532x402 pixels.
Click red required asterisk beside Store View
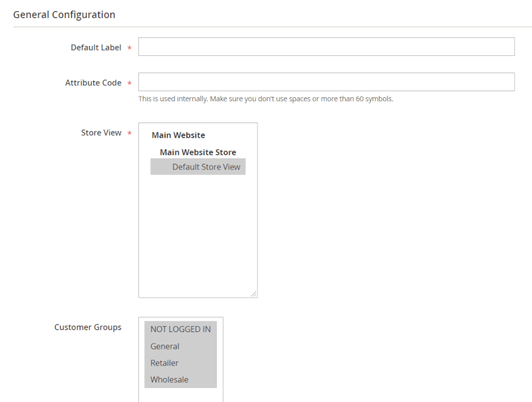pos(129,134)
